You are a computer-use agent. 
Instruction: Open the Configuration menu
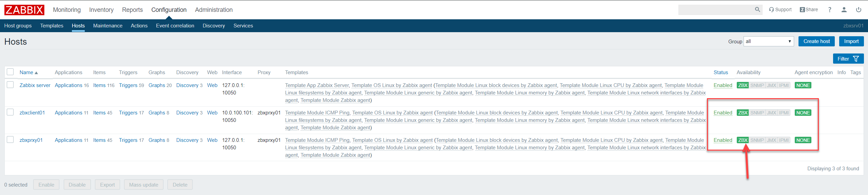pyautogui.click(x=169, y=10)
